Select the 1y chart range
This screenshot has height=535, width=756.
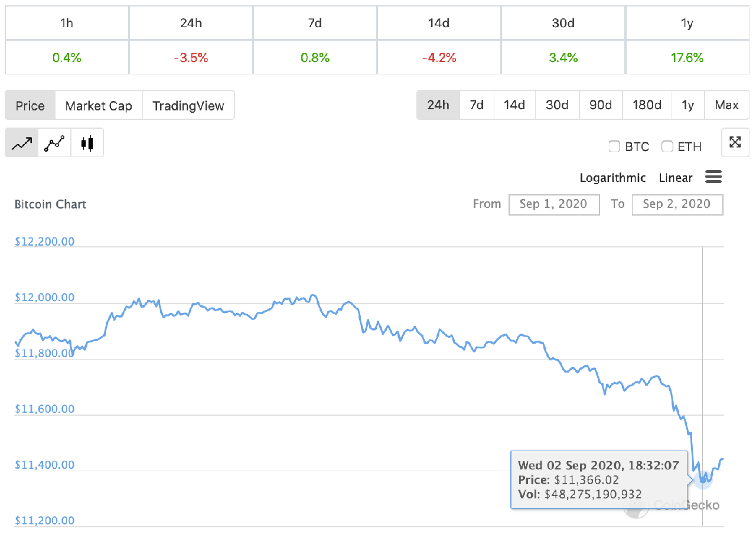(688, 105)
